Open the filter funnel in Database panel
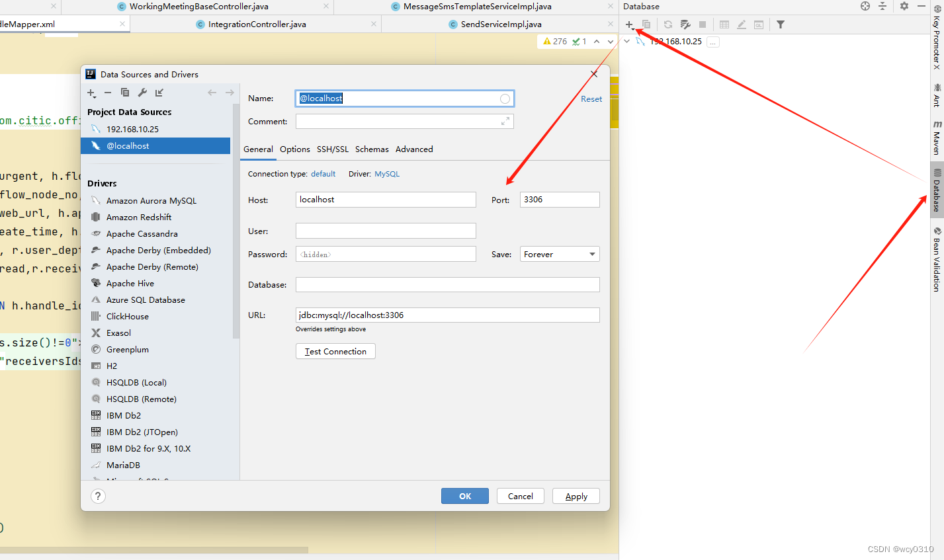Image resolution: width=944 pixels, height=560 pixels. pos(781,24)
